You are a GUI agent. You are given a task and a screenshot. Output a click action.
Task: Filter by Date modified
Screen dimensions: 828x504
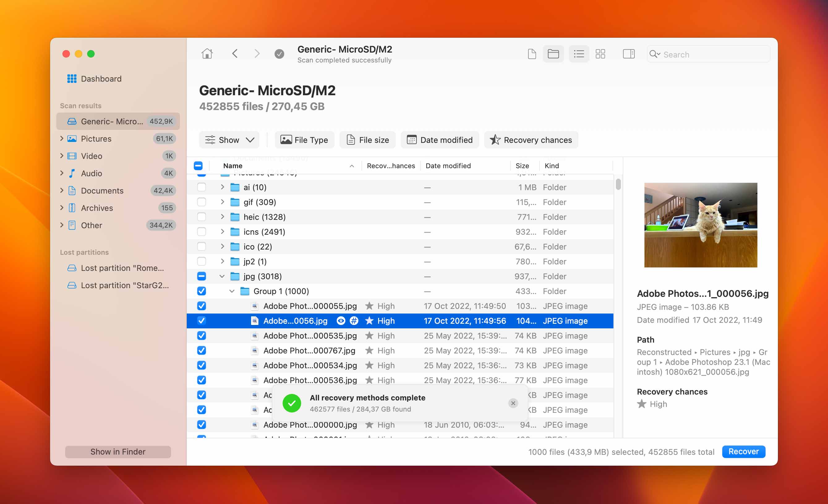tap(440, 140)
